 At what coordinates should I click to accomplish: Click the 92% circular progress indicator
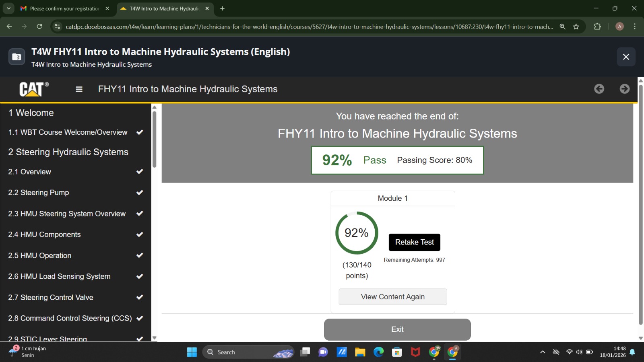[357, 233]
